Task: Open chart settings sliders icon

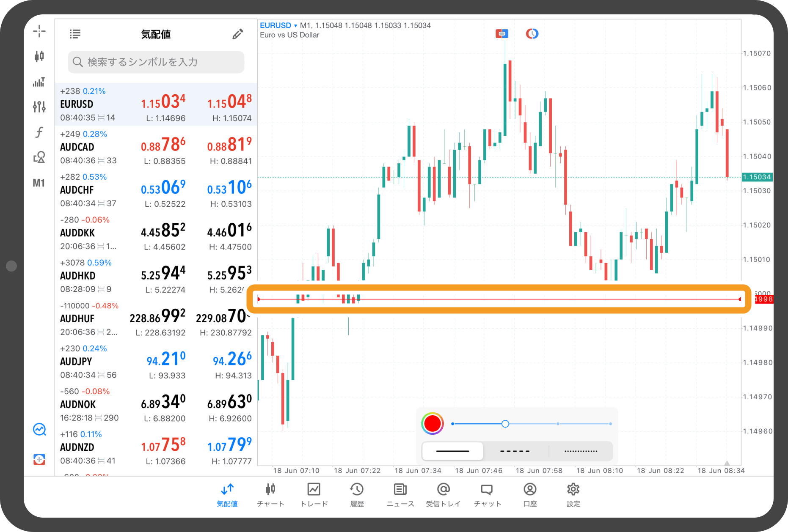Action: (x=39, y=107)
